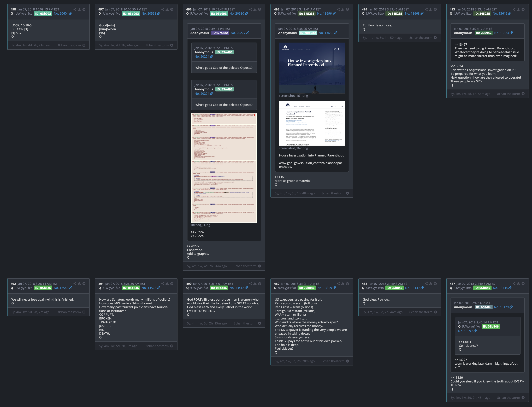532x407 pixels.
Task: Open quoted post link No. 20277
Action: point(240,33)
